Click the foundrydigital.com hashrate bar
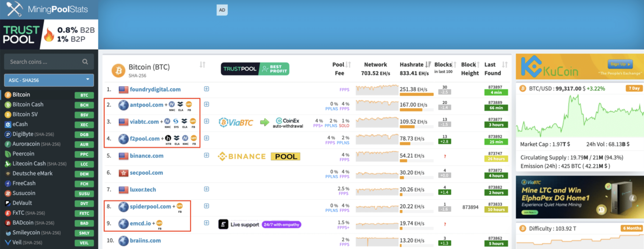 coord(417,94)
